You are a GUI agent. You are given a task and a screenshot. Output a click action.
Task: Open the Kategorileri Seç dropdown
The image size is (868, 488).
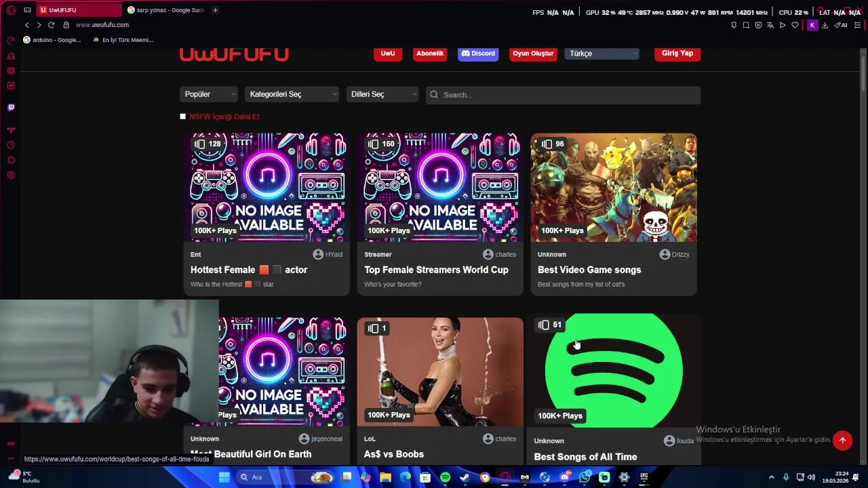click(x=292, y=94)
